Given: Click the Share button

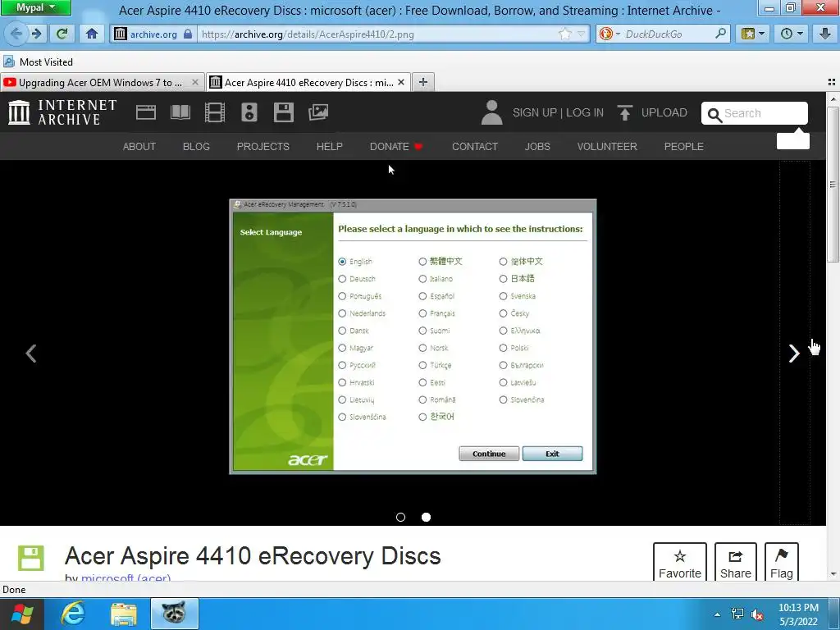Looking at the screenshot, I should 736,563.
